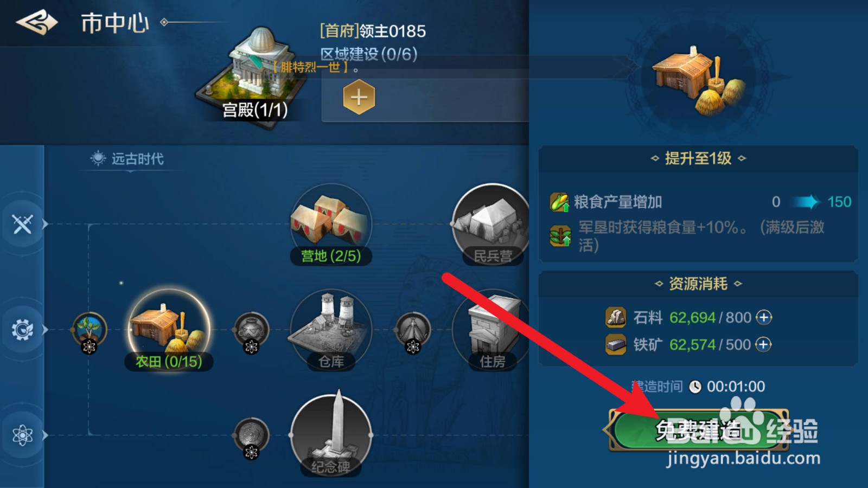Click the stone disc node before monument

click(x=251, y=436)
